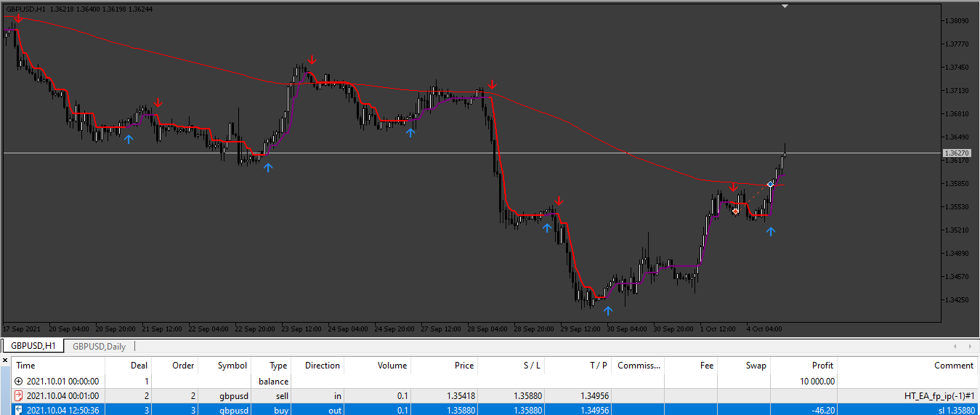Click the sell deal row icon
The height and width of the screenshot is (415, 980).
19,395
